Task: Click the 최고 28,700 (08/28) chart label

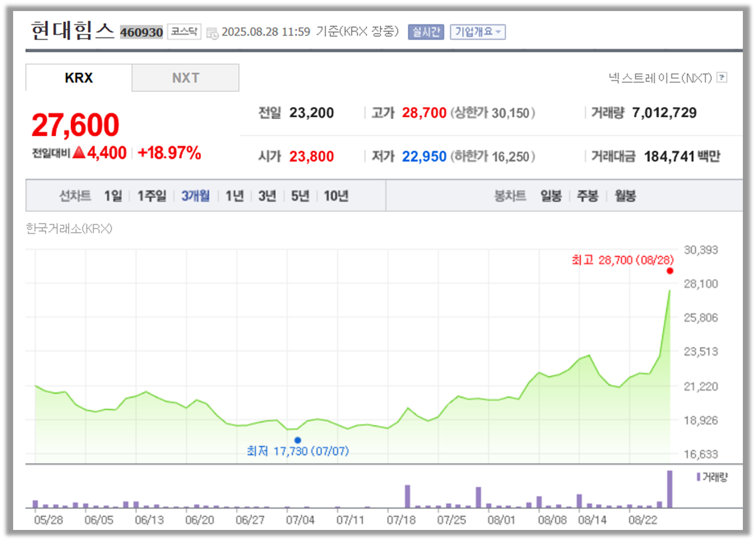Action: (623, 260)
